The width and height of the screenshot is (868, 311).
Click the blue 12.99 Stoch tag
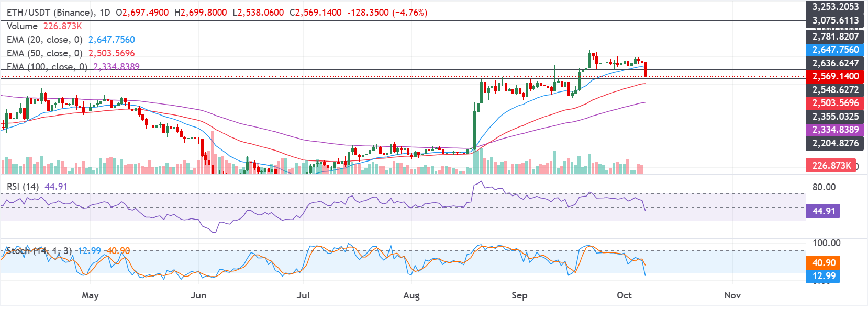coord(823,276)
